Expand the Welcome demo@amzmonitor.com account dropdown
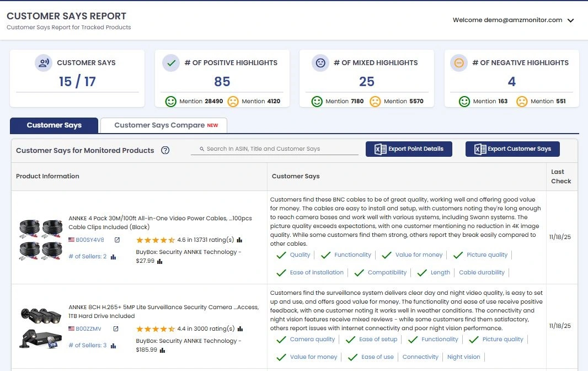This screenshot has width=588, height=371. click(x=570, y=20)
